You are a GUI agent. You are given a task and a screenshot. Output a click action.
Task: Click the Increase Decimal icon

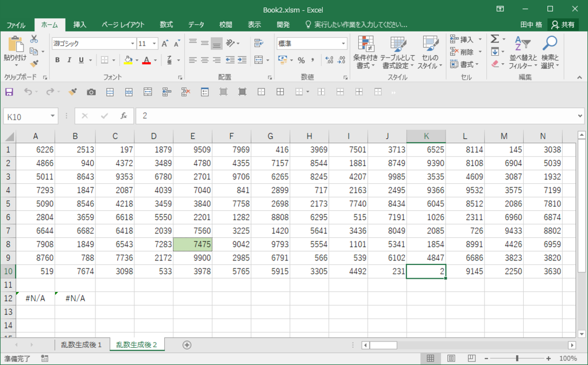[x=329, y=60]
